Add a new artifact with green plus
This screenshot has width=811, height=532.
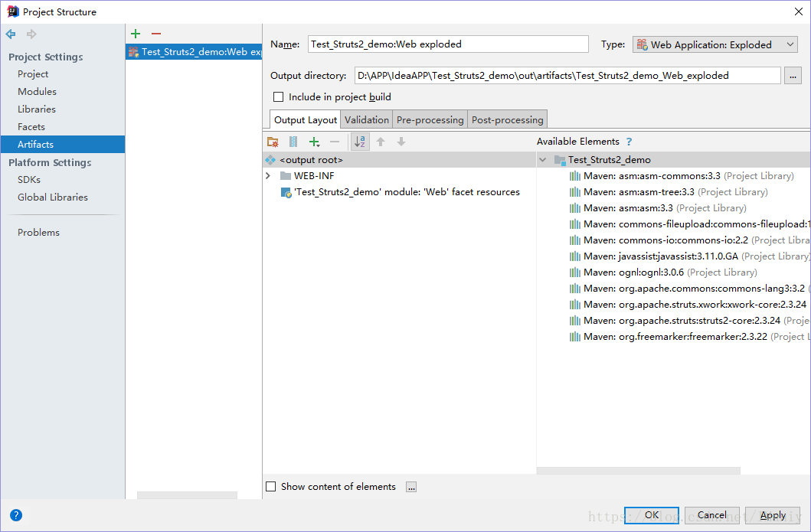136,34
